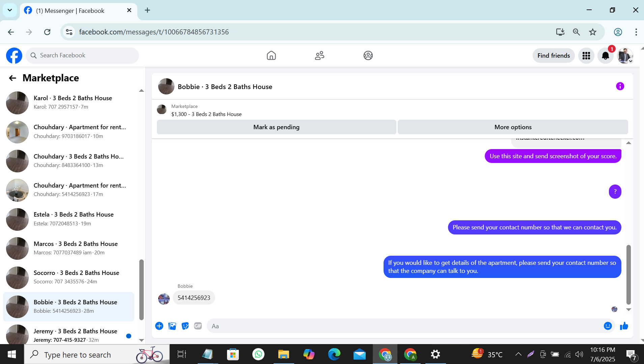The height and width of the screenshot is (364, 644).
Task: Open the Groups icon in top navigation
Action: pos(368,56)
